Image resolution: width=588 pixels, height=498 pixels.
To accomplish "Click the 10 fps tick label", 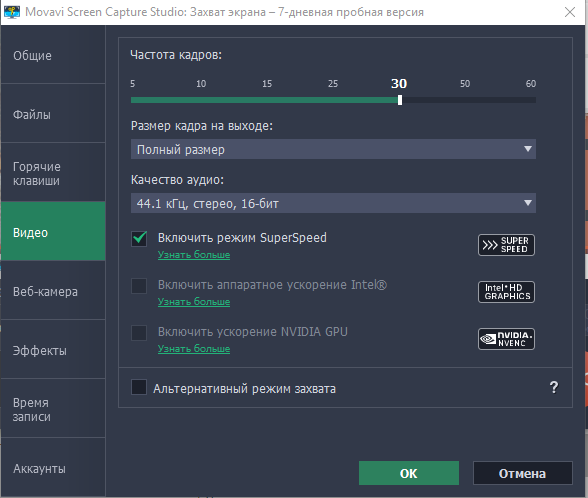I will [x=201, y=84].
